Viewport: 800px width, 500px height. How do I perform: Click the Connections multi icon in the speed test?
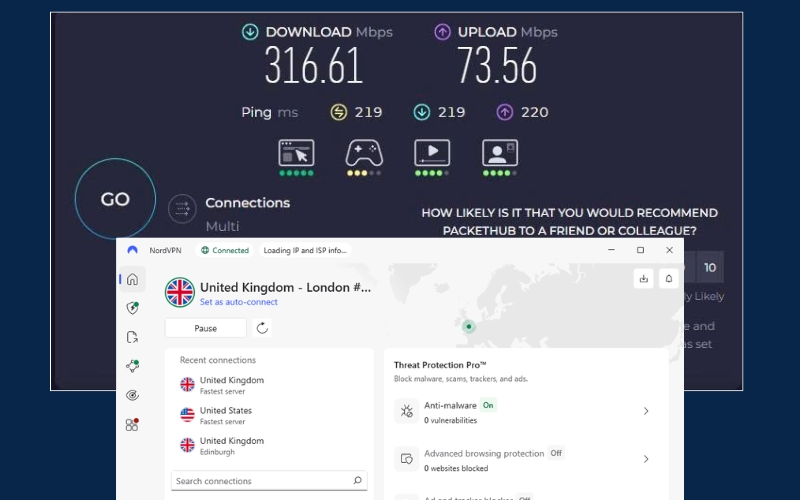coord(182,209)
